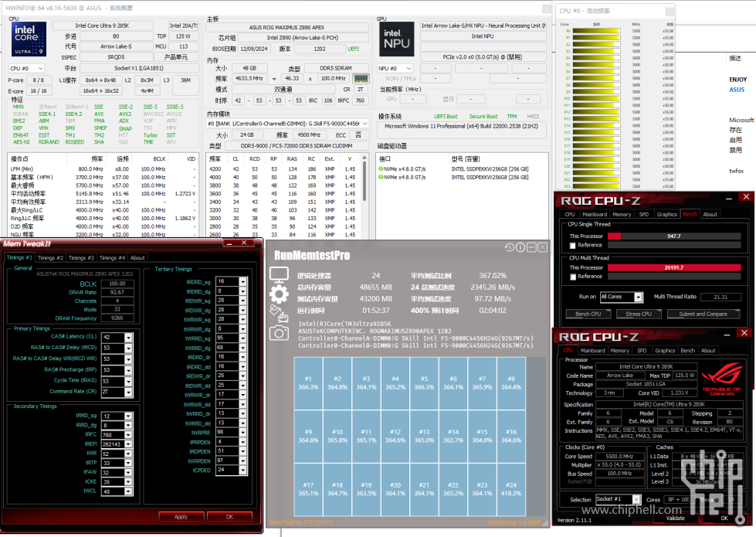Open the Command Rate (CR) dropdown

(x=128, y=393)
